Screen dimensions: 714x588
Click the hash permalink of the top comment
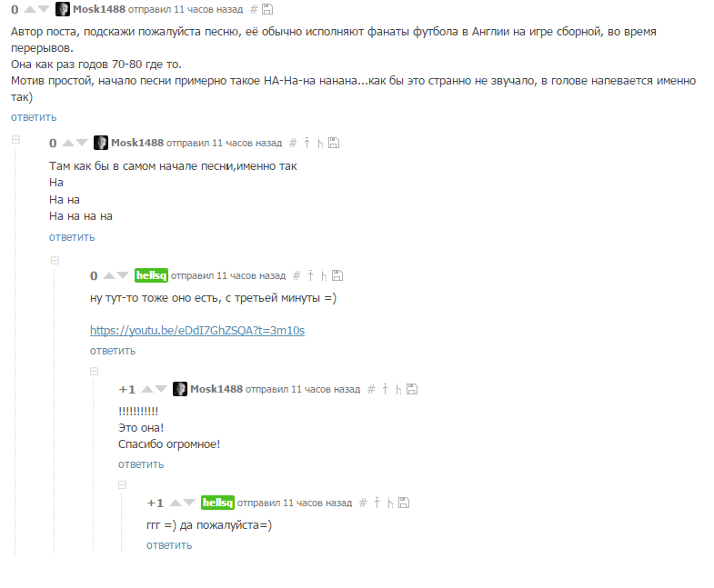click(x=254, y=9)
